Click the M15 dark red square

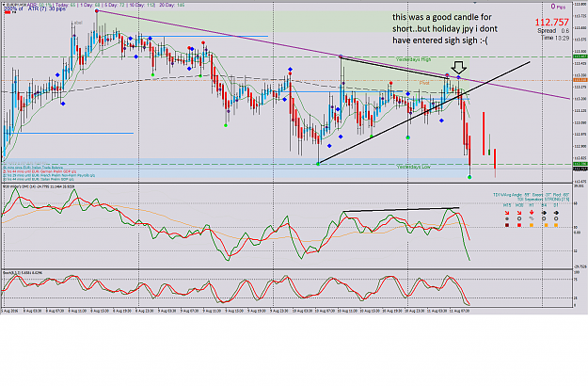507,225
